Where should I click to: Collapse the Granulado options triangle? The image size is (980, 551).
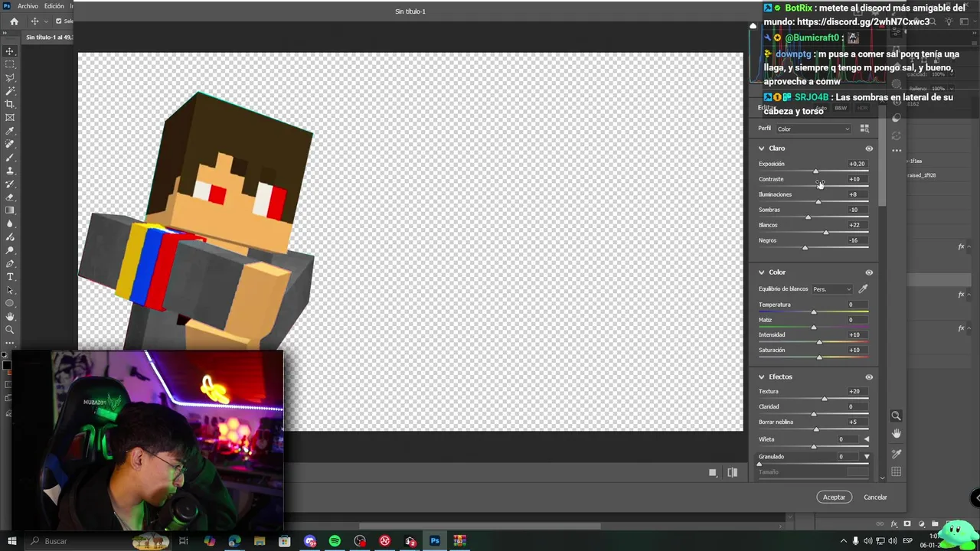pos(867,457)
